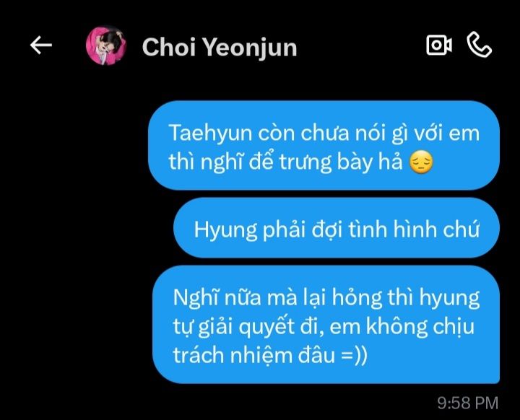Image resolution: width=520 pixels, height=420 pixels.
Task: Start a video call with Choi Yeonjun
Action: click(439, 45)
